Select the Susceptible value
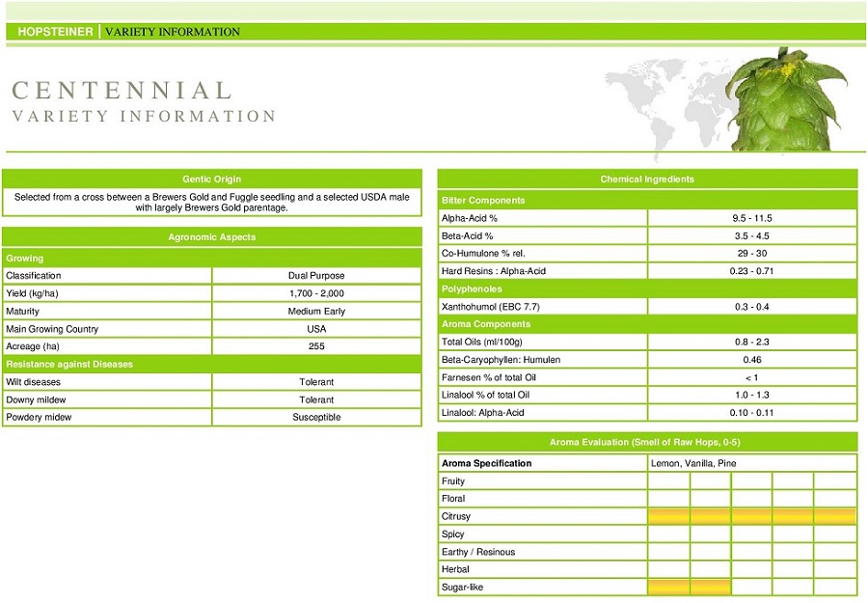868x603 pixels. click(316, 417)
